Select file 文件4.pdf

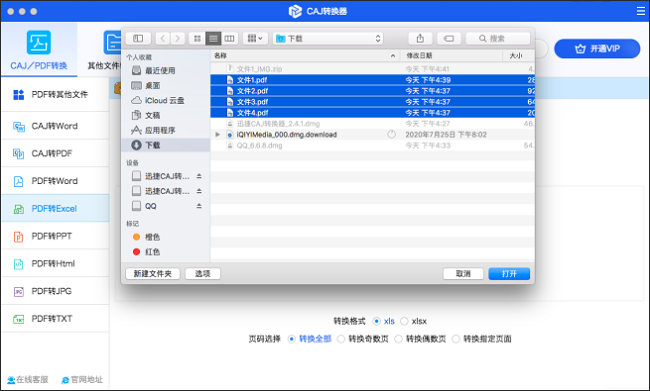point(373,113)
